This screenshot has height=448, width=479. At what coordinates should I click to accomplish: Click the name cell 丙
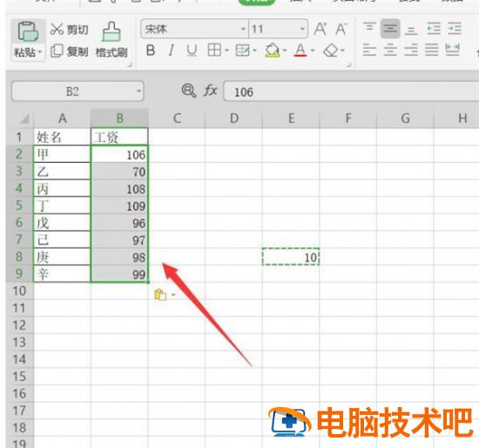click(63, 188)
